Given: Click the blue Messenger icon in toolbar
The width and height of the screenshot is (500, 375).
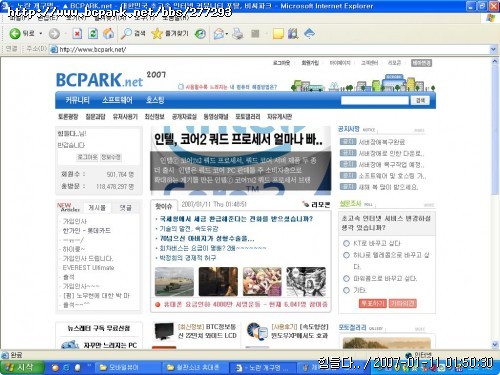Looking at the screenshot, I should (310, 33).
